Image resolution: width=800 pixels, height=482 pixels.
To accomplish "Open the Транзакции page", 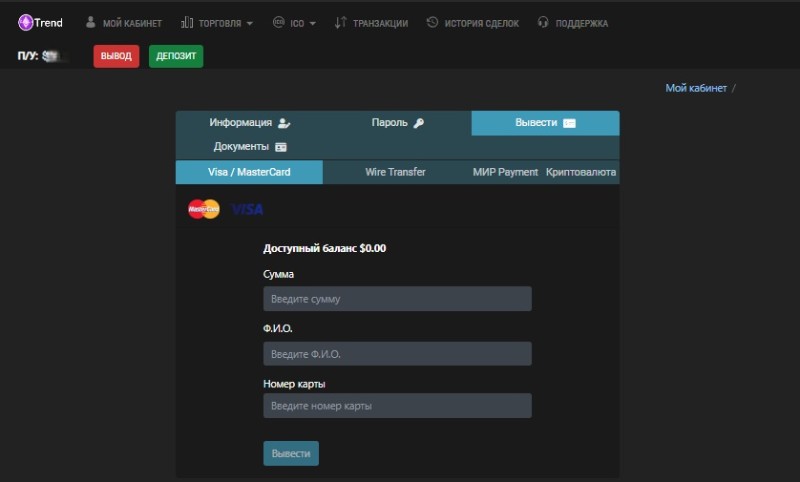I will click(371, 23).
